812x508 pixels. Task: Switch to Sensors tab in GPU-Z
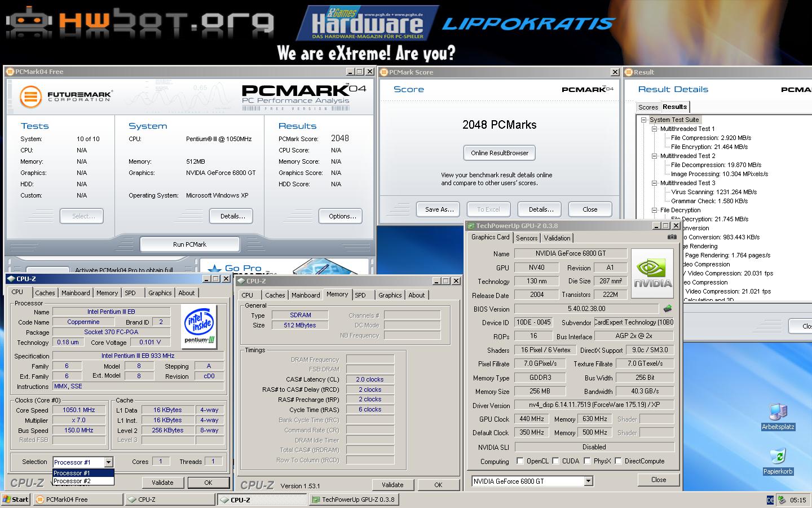point(527,238)
